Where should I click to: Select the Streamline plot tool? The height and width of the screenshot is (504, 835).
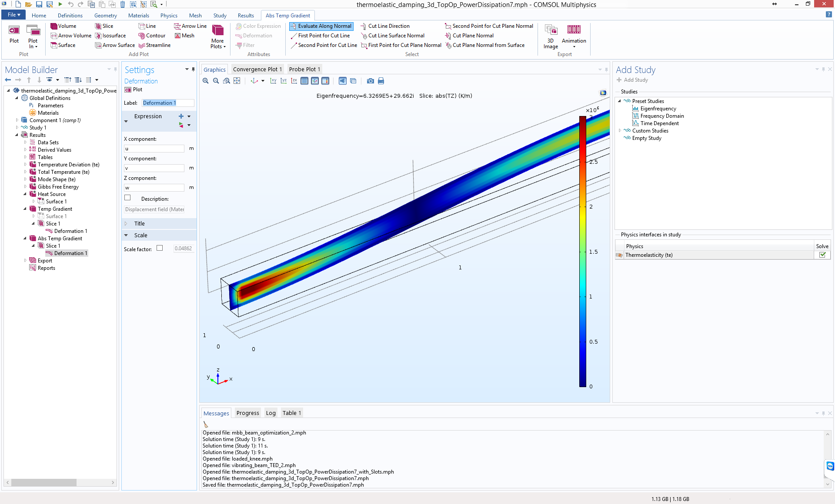[154, 45]
